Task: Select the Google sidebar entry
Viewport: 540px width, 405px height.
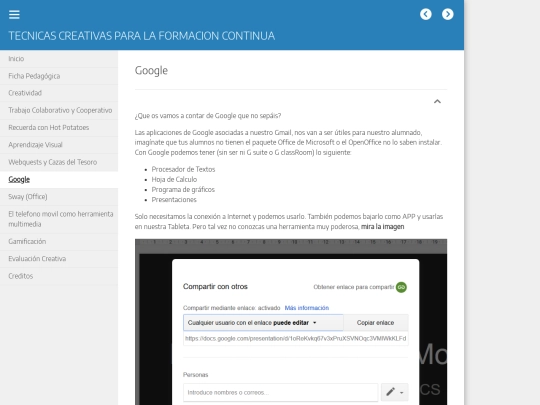Action: click(59, 179)
